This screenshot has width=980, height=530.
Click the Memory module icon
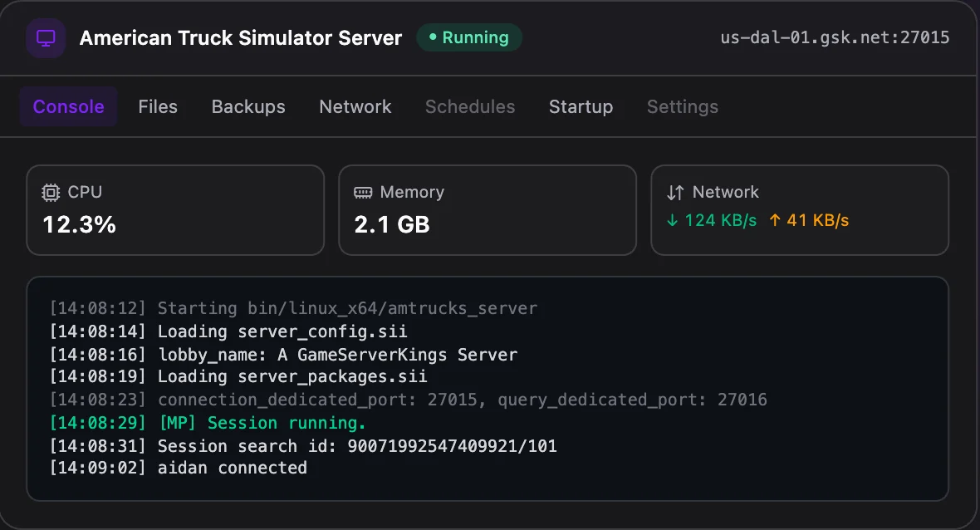[363, 193]
